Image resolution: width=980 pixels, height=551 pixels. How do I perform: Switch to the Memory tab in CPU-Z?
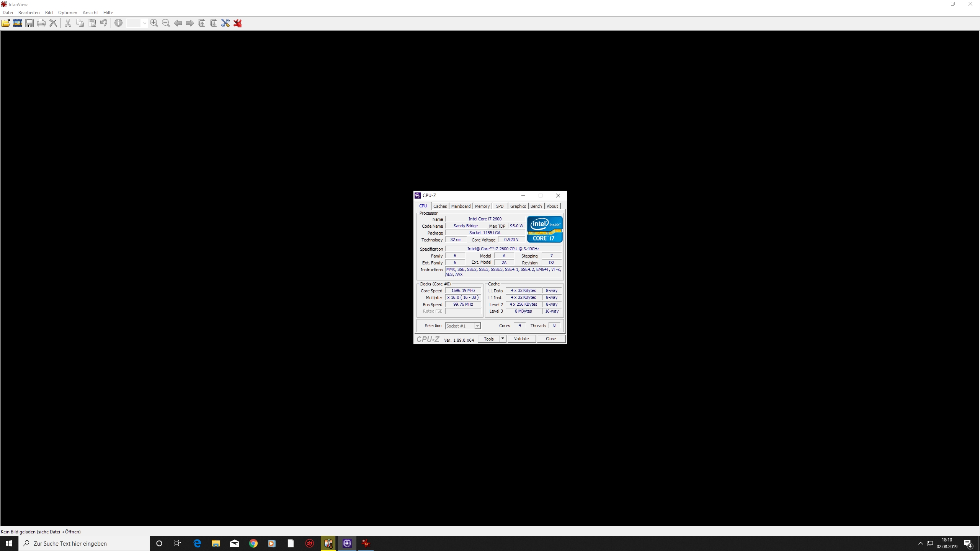pyautogui.click(x=482, y=206)
